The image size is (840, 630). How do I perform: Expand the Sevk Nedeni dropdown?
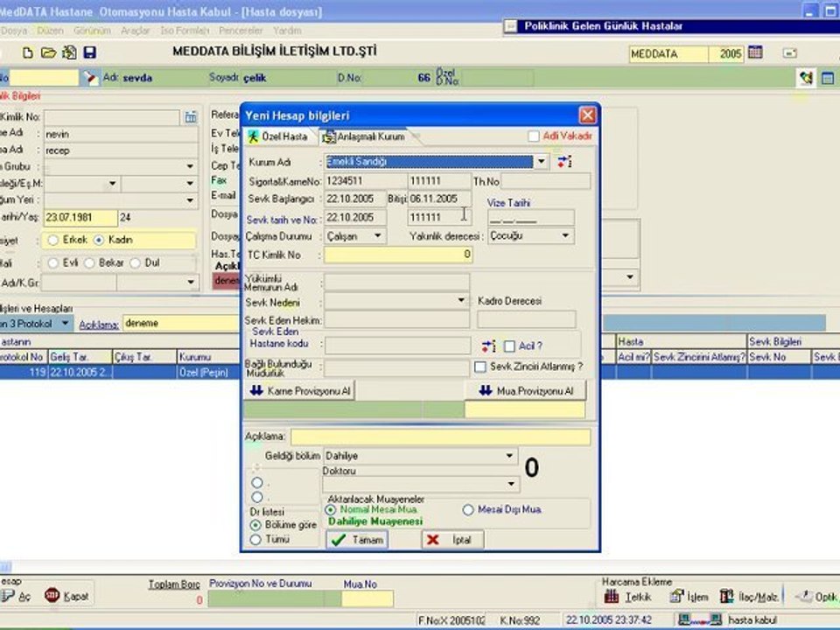point(461,300)
